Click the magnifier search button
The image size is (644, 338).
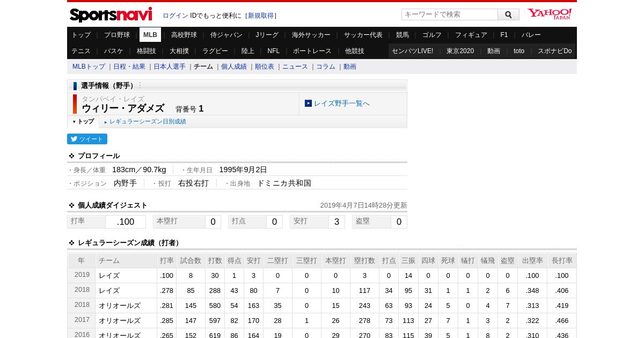click(508, 14)
